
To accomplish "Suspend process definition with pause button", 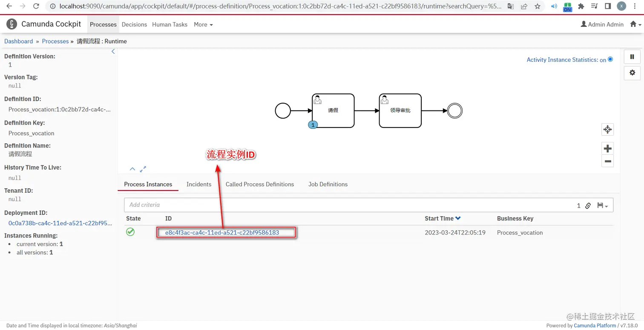I will point(632,57).
